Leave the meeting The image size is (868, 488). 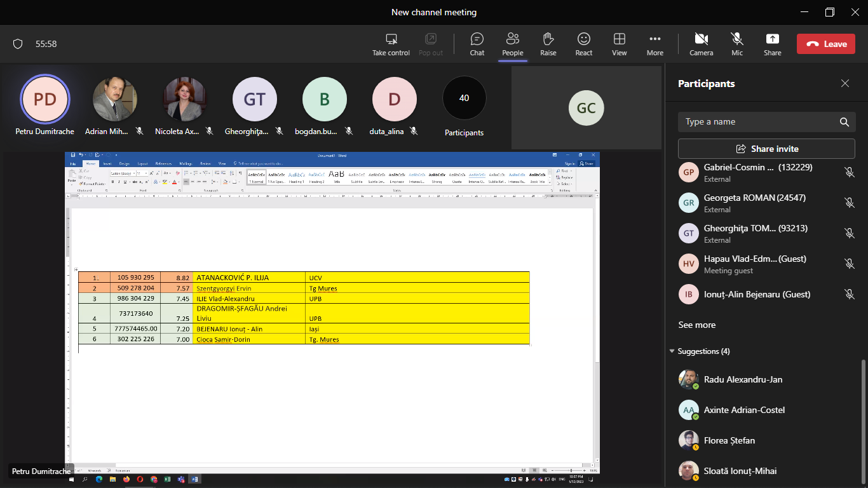click(x=825, y=44)
